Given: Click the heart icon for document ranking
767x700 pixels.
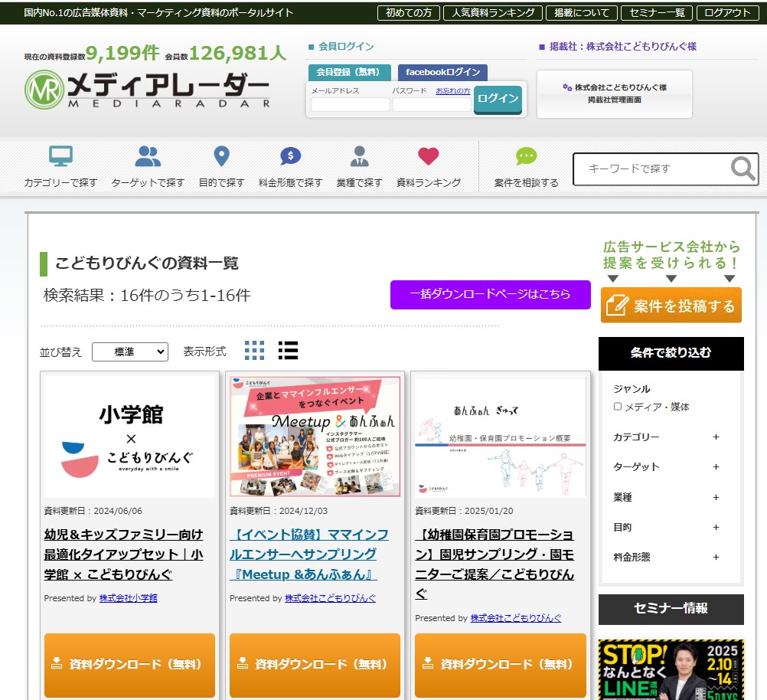Looking at the screenshot, I should coord(429,156).
